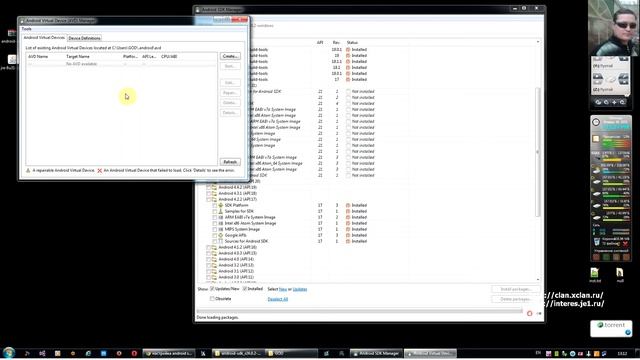Click the AVD Name column header
Viewport: 640px width, 360px height.
click(38, 56)
